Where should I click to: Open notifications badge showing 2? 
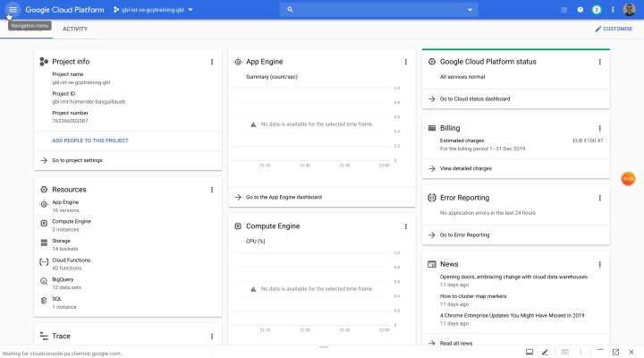pos(597,10)
